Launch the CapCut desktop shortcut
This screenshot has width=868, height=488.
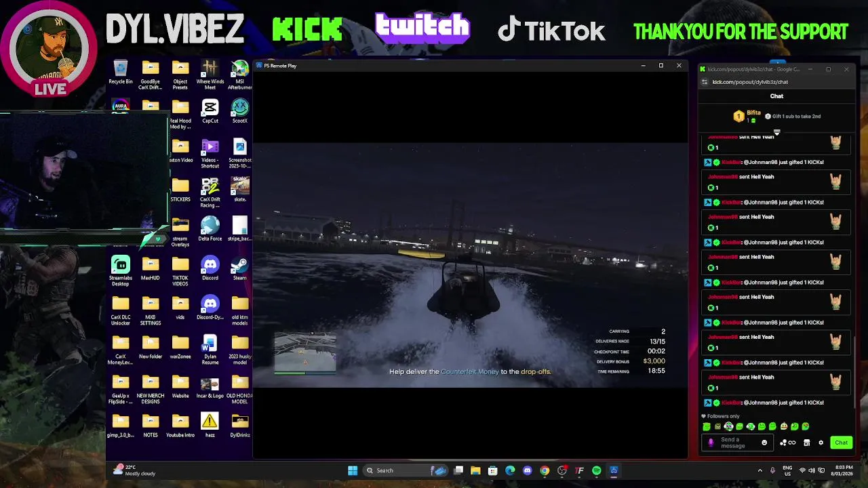pyautogui.click(x=210, y=112)
